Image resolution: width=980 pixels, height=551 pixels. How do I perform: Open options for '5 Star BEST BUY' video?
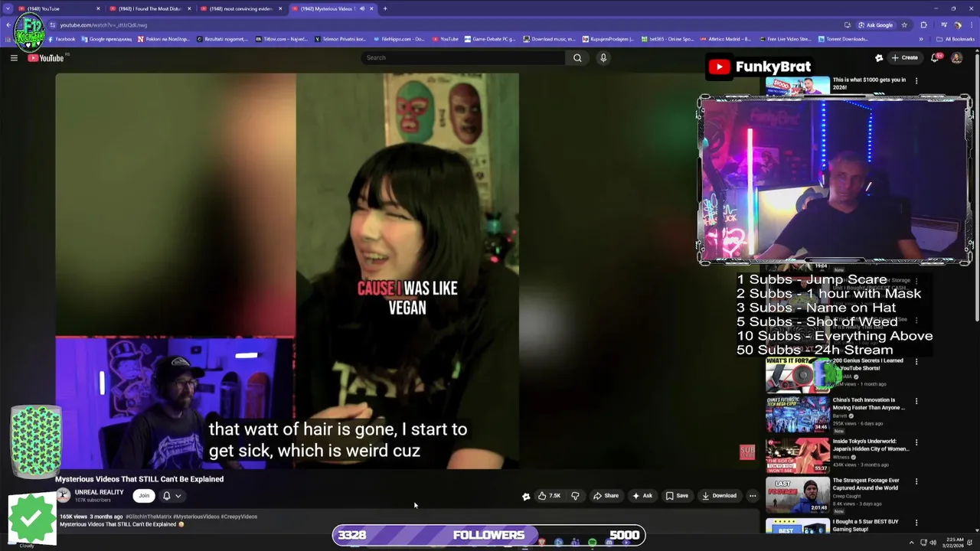pos(916,523)
